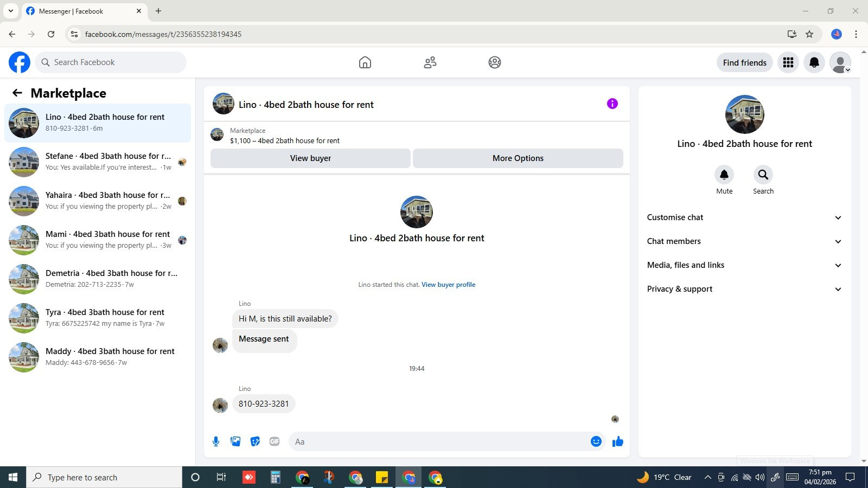Expand the Media, files and links section
The height and width of the screenshot is (488, 868).
point(744,265)
